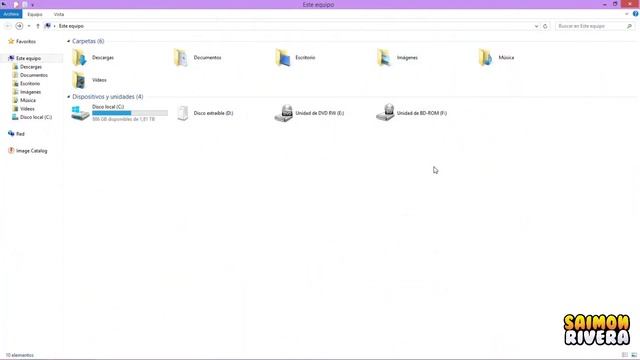Select the Disco local (C:) drive icon
The width and height of the screenshot is (640, 360).
click(x=80, y=113)
